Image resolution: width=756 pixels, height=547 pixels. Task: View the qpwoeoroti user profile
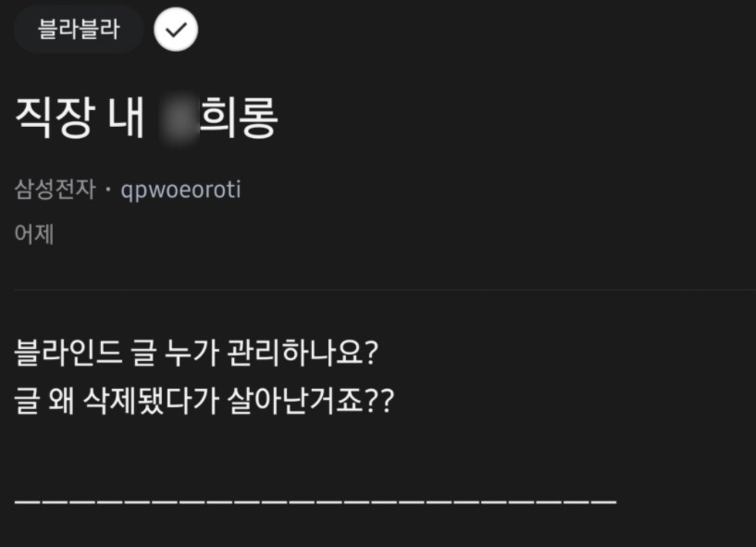(x=180, y=190)
